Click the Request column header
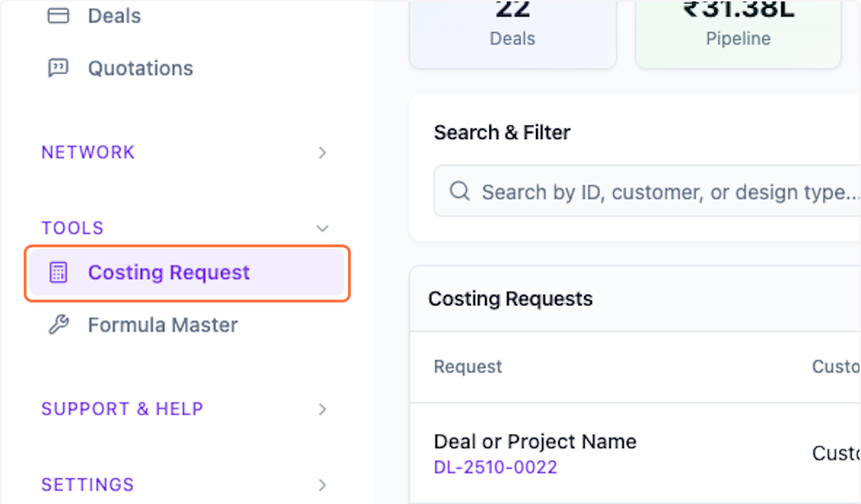 click(x=468, y=366)
